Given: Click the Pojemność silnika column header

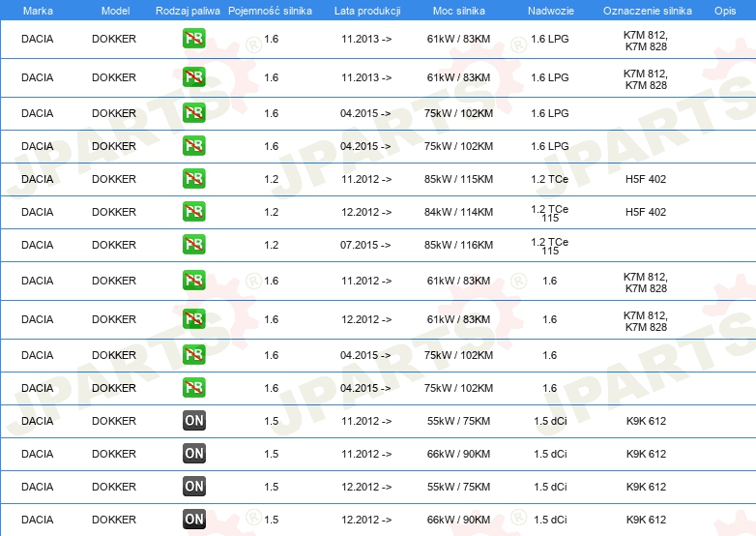Looking at the screenshot, I should pyautogui.click(x=270, y=11).
